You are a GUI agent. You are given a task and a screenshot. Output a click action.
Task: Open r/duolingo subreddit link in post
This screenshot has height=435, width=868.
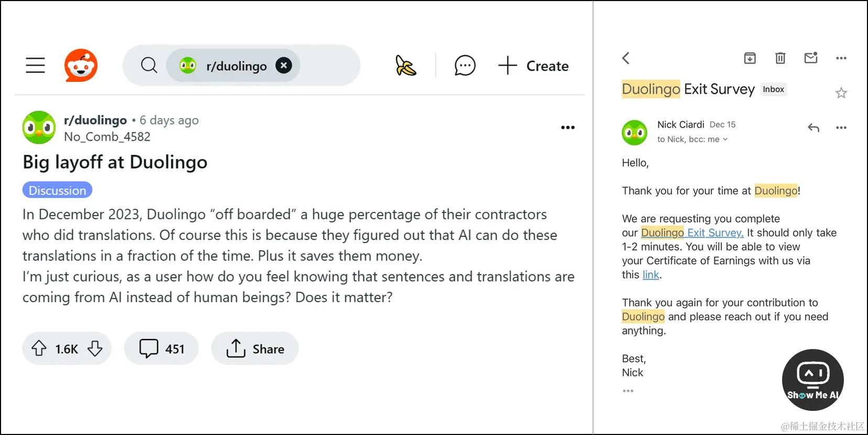pos(95,120)
